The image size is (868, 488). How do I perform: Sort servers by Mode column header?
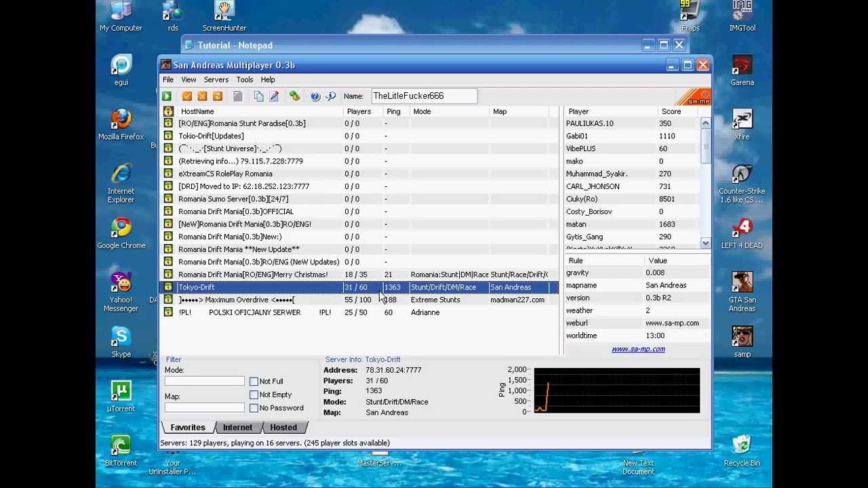449,111
